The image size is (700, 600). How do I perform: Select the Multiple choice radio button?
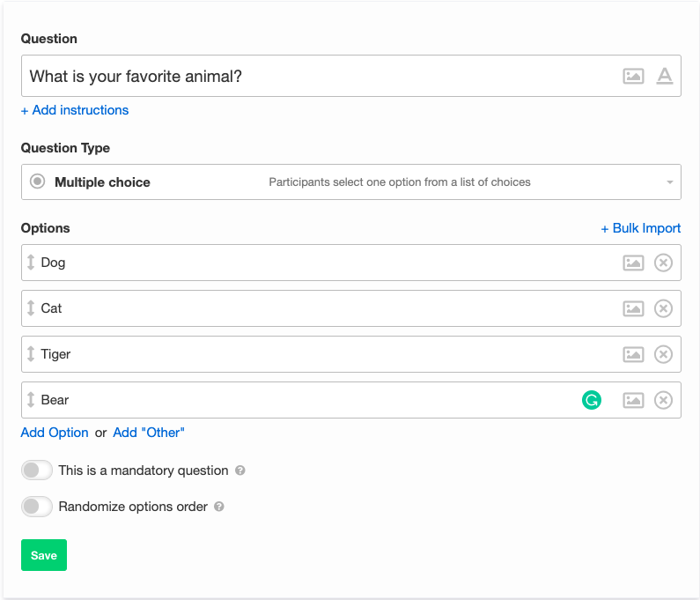pos(38,182)
